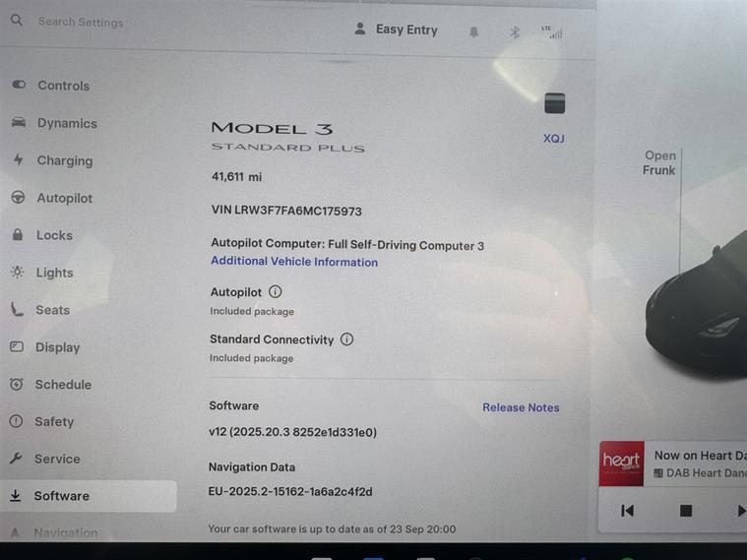Open Additional Vehicle Information link
Screen dimensions: 747x560
click(294, 262)
